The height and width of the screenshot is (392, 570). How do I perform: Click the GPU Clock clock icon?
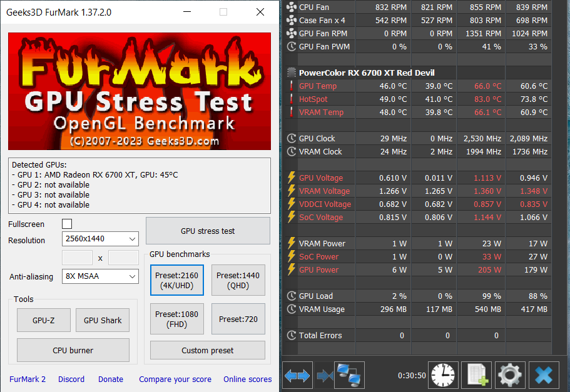click(292, 138)
